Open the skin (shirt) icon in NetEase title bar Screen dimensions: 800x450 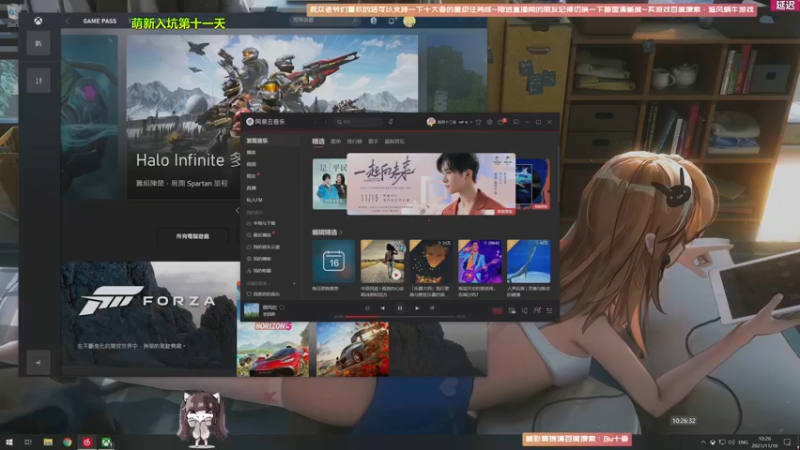click(478, 122)
